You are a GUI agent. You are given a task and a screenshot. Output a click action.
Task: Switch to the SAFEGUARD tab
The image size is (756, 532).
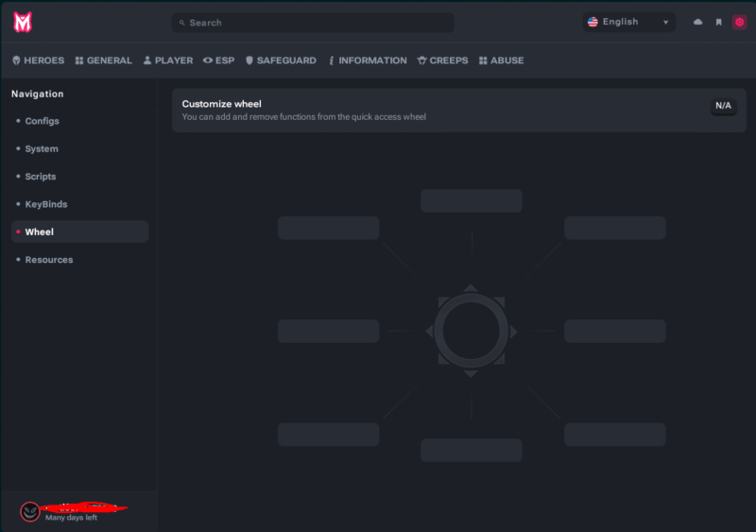coord(281,60)
